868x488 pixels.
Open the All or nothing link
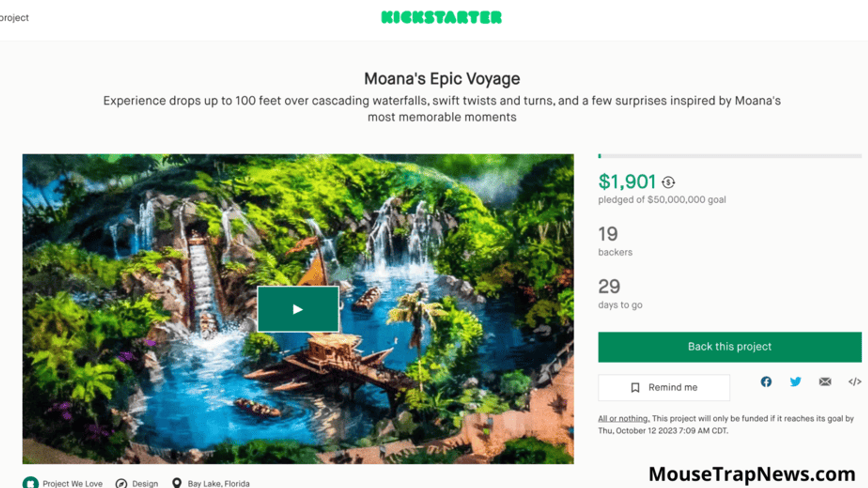[x=623, y=419]
